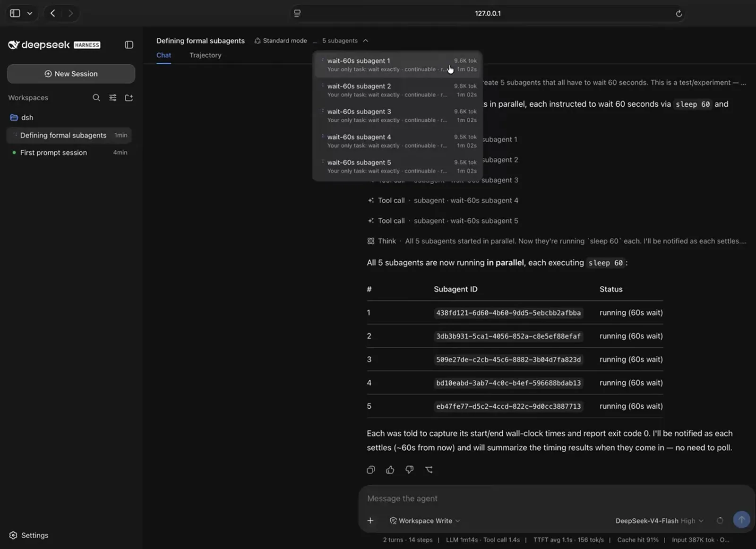Search workspaces with the magnifier icon
The image size is (756, 549).
click(96, 98)
